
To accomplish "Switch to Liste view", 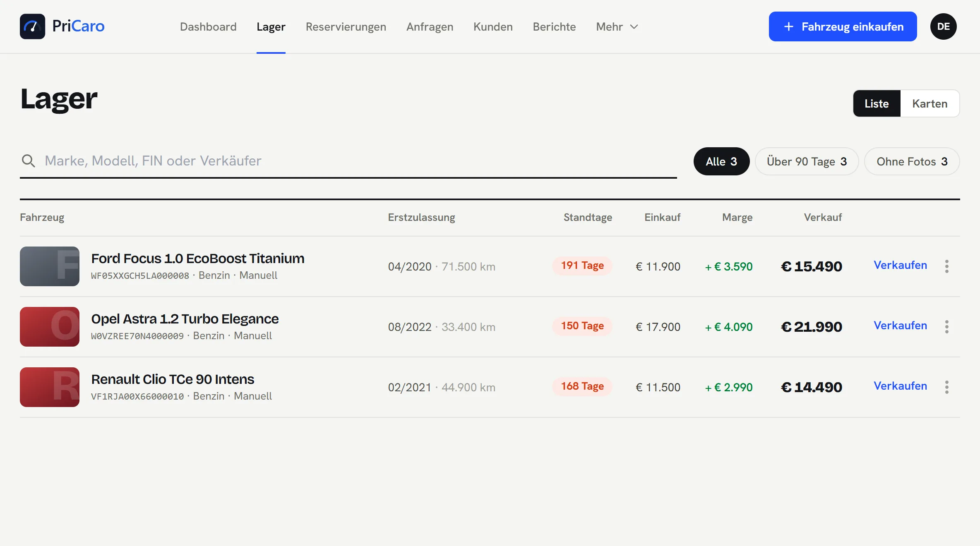I will pos(877,103).
